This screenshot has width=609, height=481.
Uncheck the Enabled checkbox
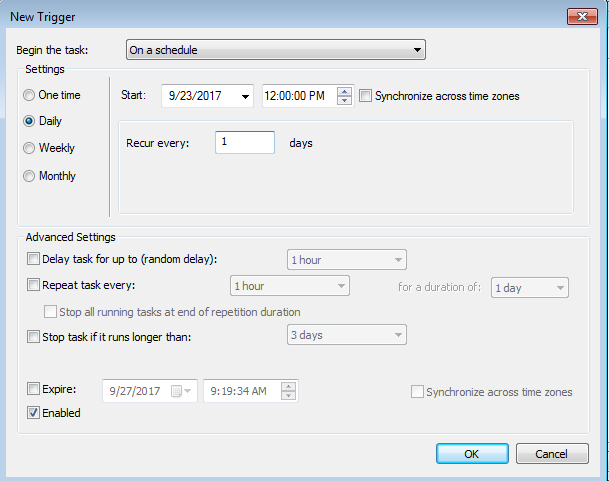[x=33, y=413]
